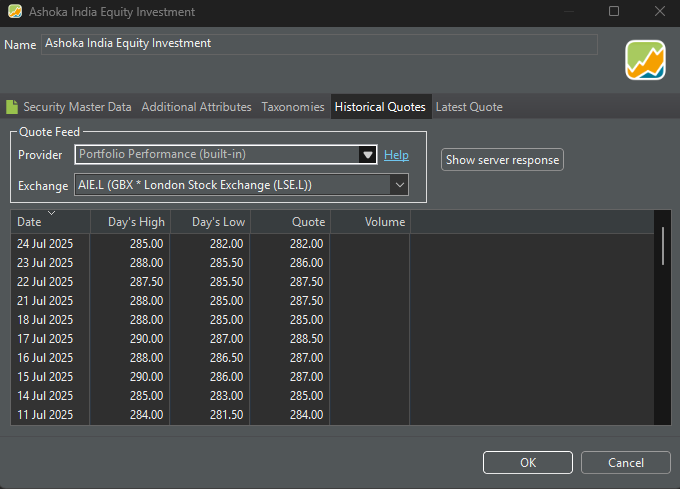
Task: Select the 22 Jul 2025 row date
Action: point(45,282)
